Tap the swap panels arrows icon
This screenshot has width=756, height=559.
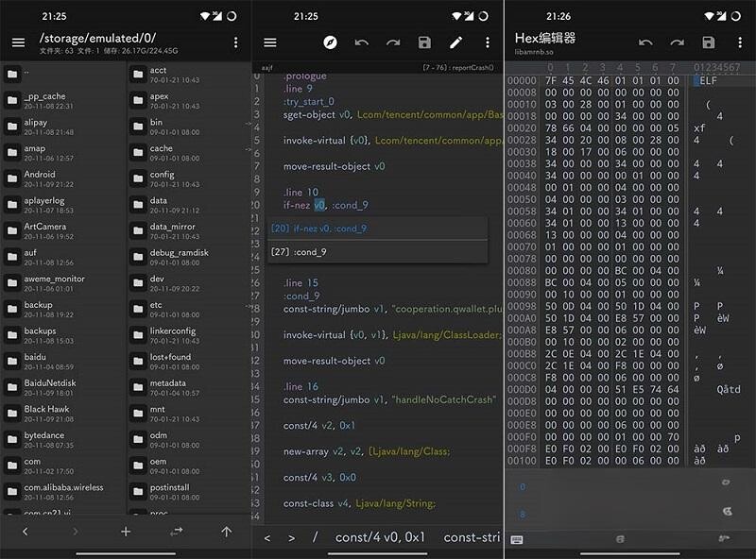point(177,531)
